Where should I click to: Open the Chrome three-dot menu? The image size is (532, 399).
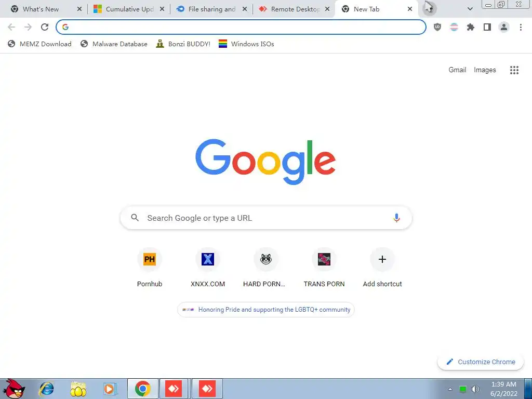[521, 27]
